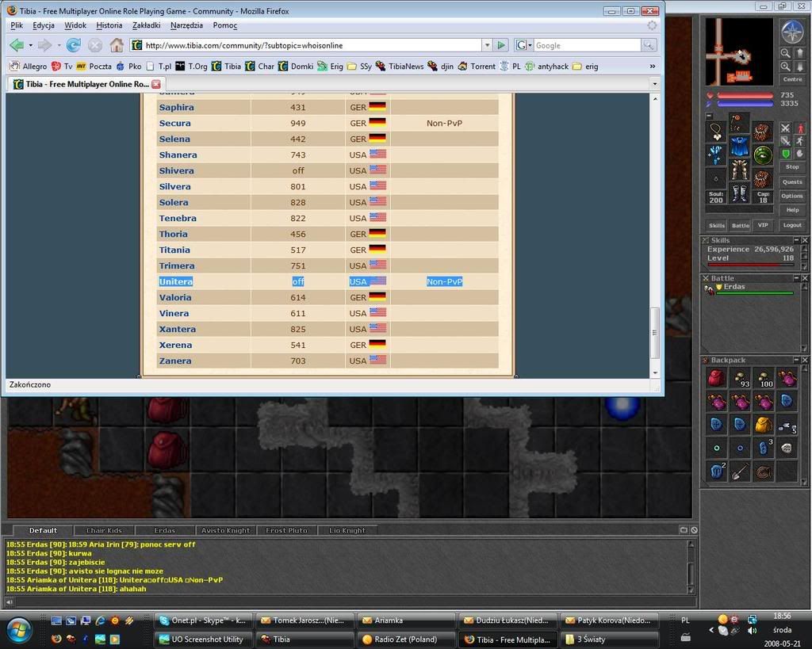Viewport: 812px width, 649px height.
Task: Open the search engine selector dropdown
Action: pos(523,45)
